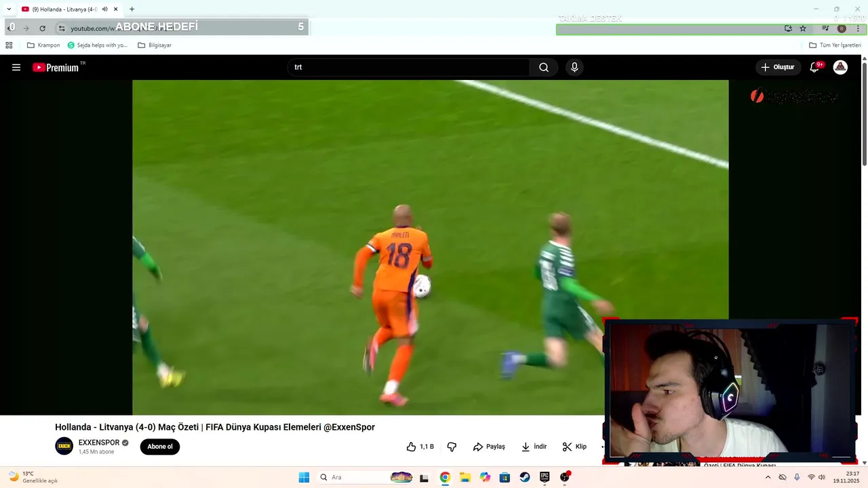Open Task View on the taskbar
Image resolution: width=868 pixels, height=488 pixels.
click(x=424, y=477)
